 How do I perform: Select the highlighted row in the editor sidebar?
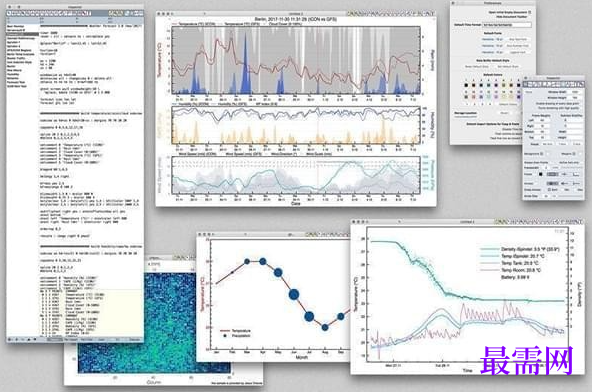[x=22, y=34]
